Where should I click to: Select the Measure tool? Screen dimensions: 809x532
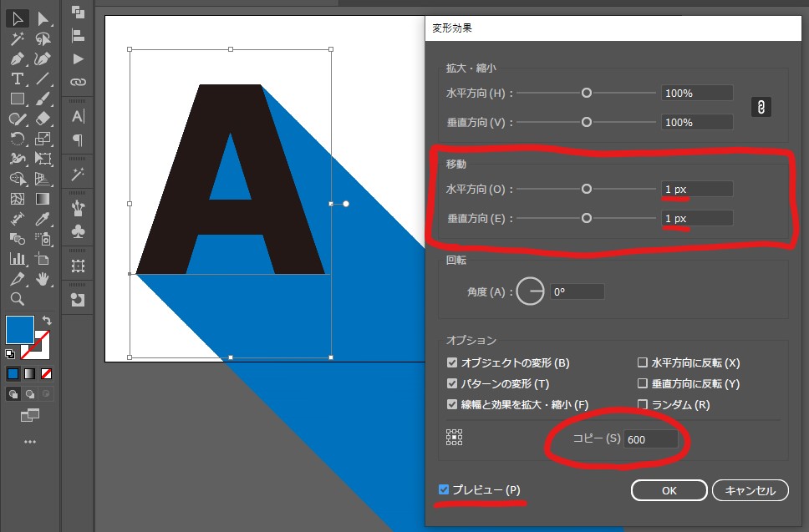point(17,219)
